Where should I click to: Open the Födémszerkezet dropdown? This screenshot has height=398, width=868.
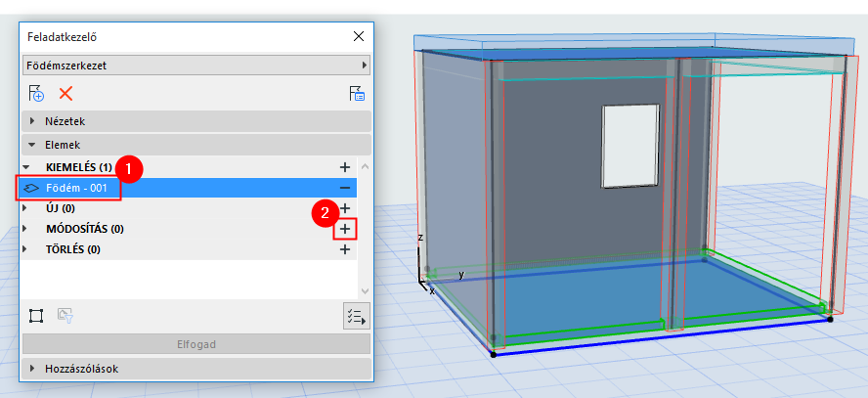tap(196, 66)
